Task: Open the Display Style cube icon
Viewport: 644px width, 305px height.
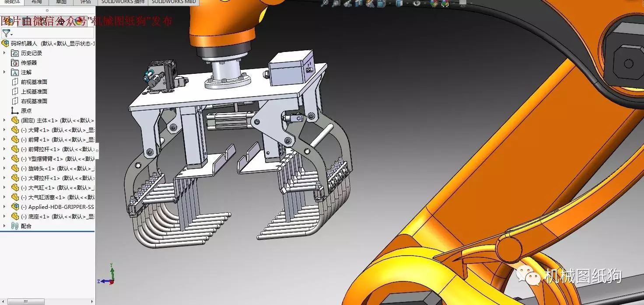Action: point(399,3)
